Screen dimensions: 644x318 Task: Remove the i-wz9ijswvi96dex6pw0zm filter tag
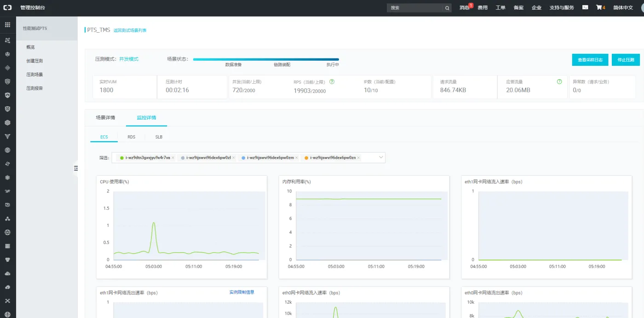(x=297, y=158)
